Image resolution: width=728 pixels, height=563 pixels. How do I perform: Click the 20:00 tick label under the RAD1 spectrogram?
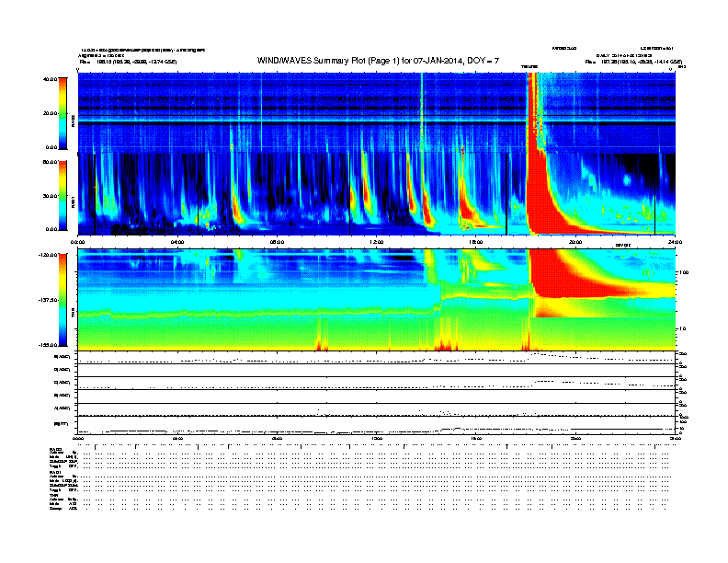575,242
